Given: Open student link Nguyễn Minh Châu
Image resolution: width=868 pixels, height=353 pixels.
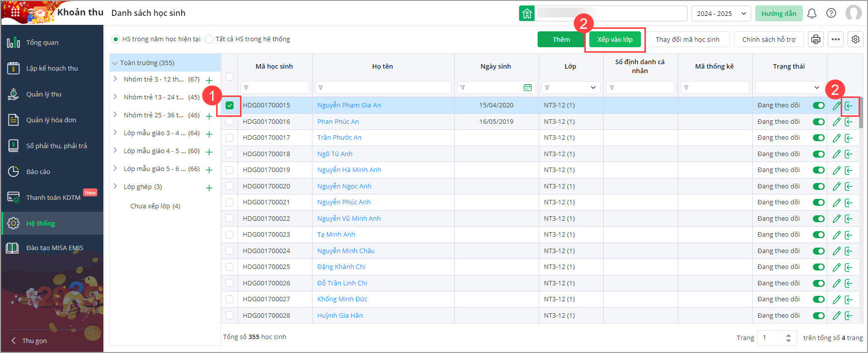Looking at the screenshot, I should pos(346,251).
